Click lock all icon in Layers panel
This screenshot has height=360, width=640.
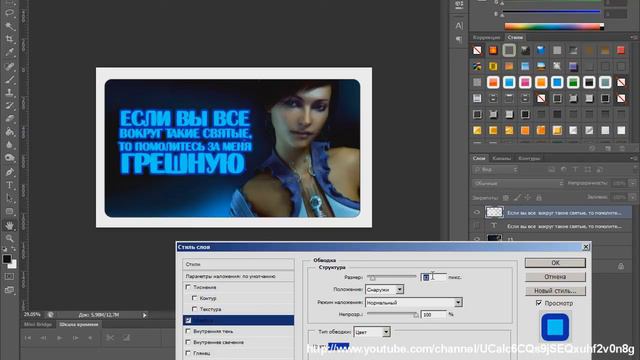[539, 198]
